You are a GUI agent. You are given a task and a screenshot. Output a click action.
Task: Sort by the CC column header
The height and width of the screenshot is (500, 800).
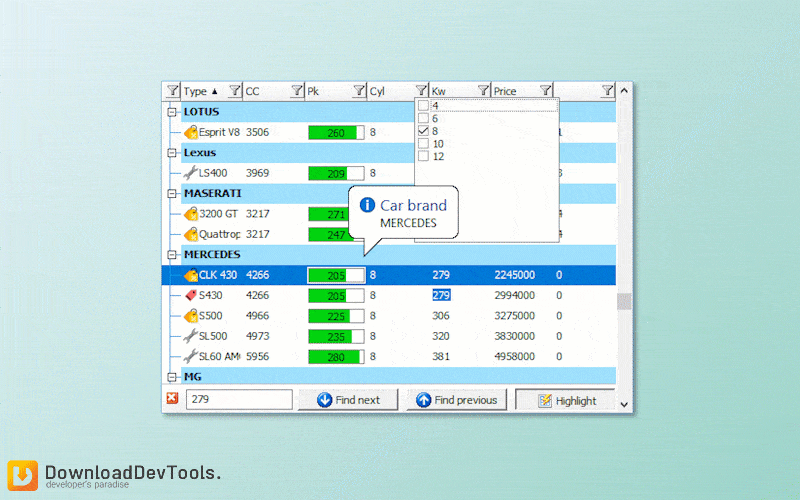pos(265,91)
